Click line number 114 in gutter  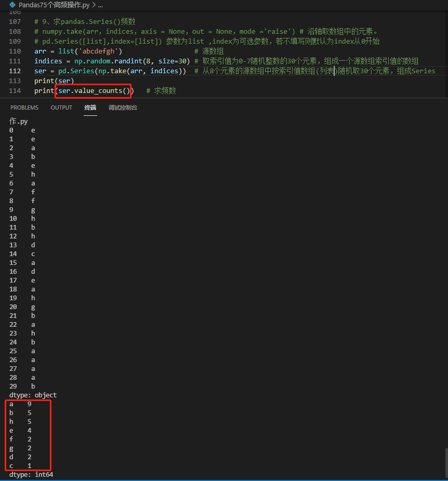[x=15, y=90]
